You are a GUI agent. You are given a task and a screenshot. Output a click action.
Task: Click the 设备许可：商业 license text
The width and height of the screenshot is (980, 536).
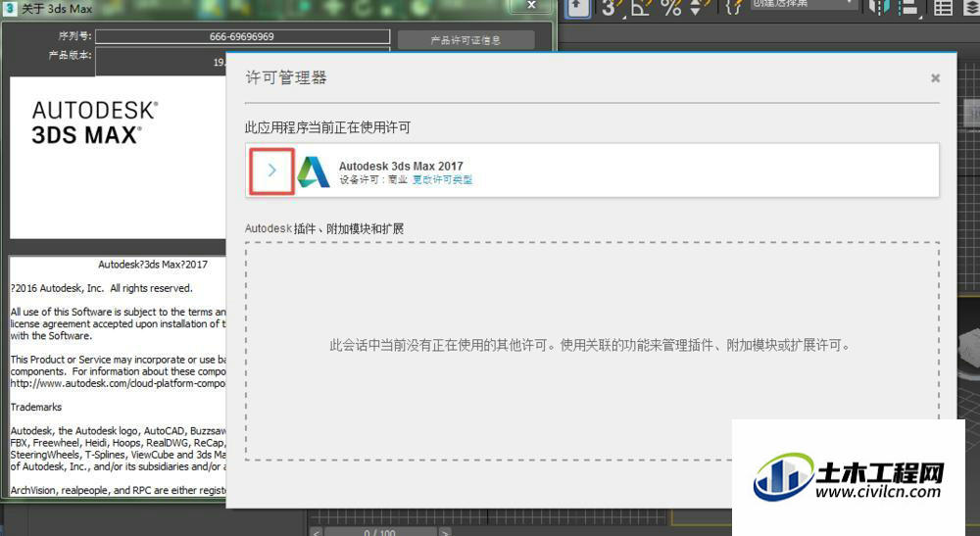pos(373,180)
